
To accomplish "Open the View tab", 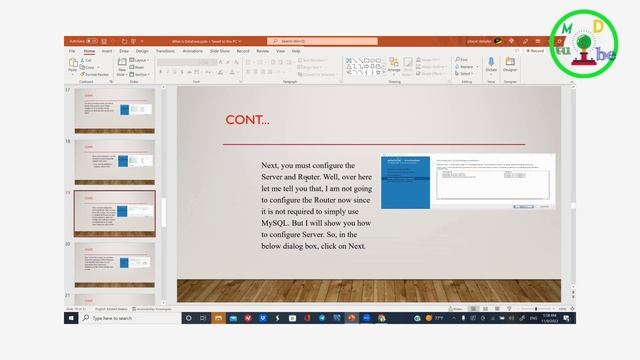I will point(280,51).
